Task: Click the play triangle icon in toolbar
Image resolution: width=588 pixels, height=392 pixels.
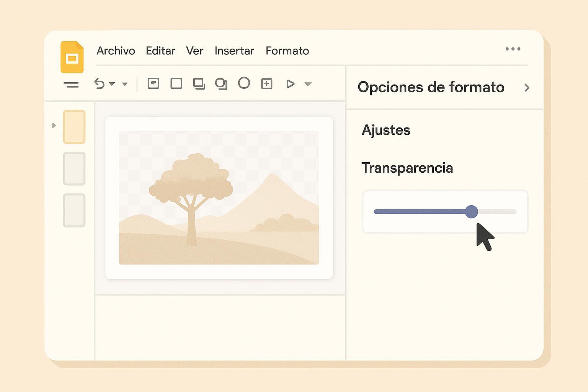Action: coord(291,83)
